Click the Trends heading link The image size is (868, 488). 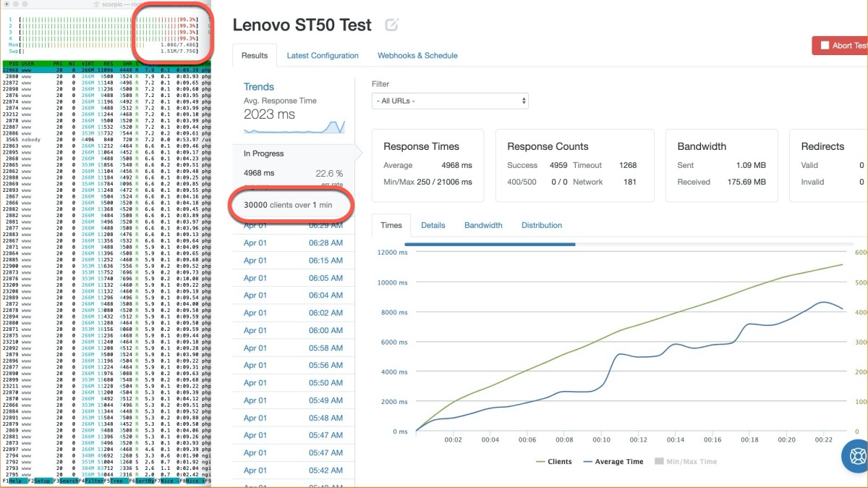pyautogui.click(x=259, y=87)
